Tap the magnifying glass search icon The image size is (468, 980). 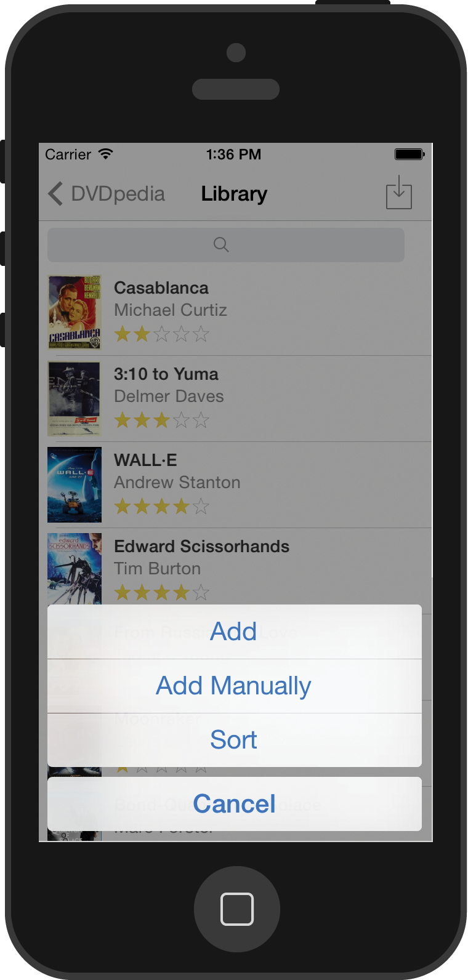click(x=221, y=245)
